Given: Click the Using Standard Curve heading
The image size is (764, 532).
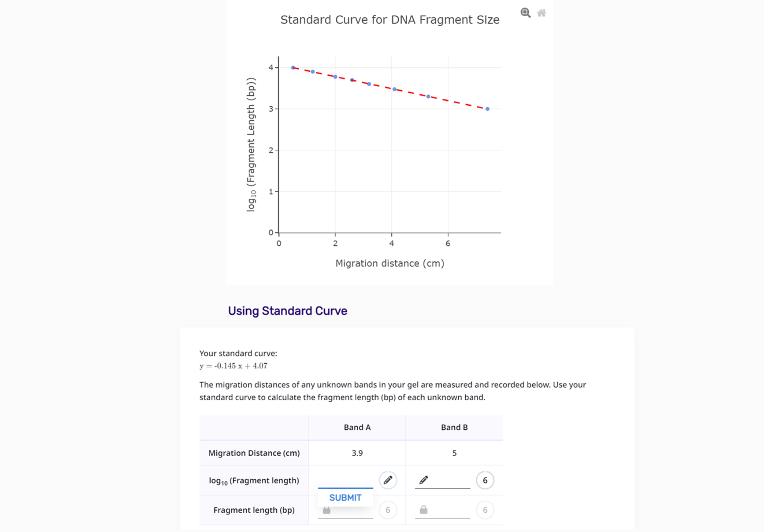Looking at the screenshot, I should [287, 311].
